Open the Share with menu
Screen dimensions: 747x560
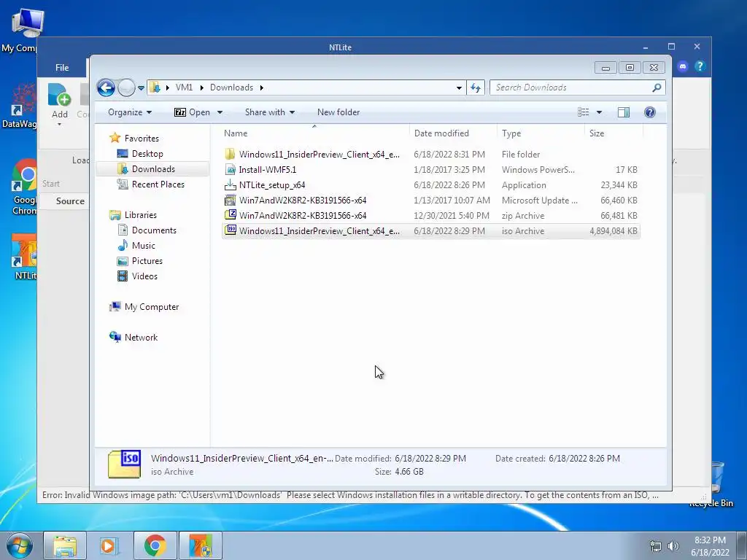coord(270,112)
